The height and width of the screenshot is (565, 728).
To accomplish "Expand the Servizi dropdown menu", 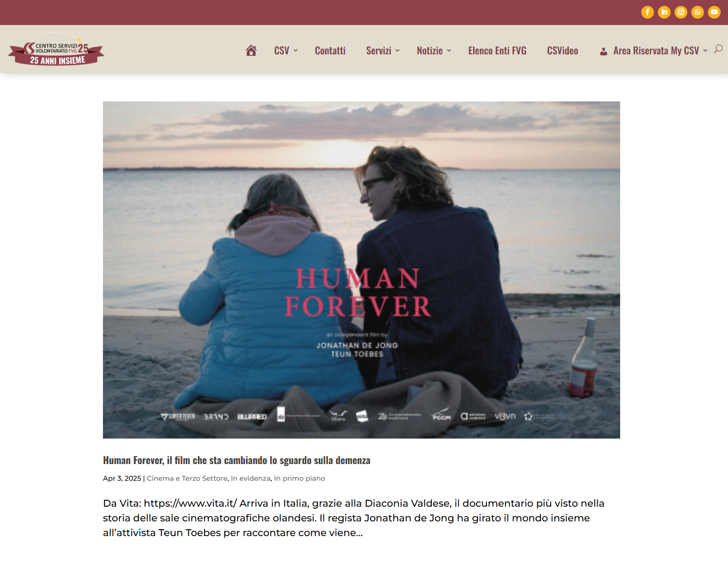I will pos(383,50).
